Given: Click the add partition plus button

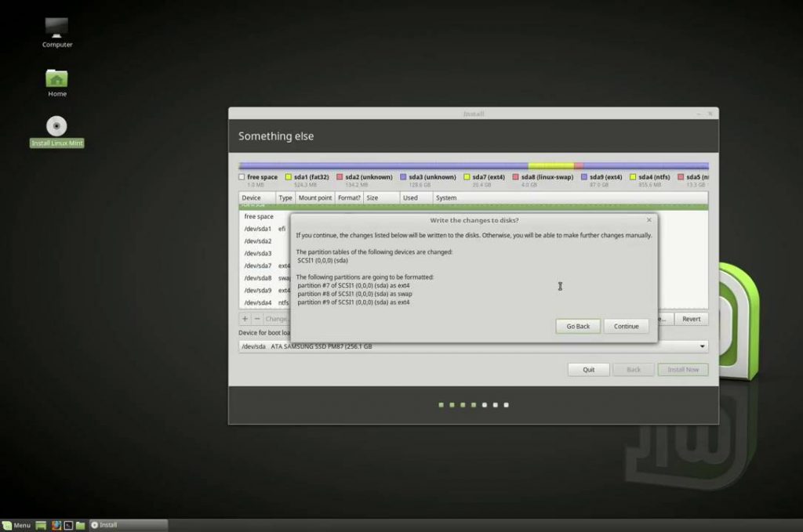Looking at the screenshot, I should 245,319.
